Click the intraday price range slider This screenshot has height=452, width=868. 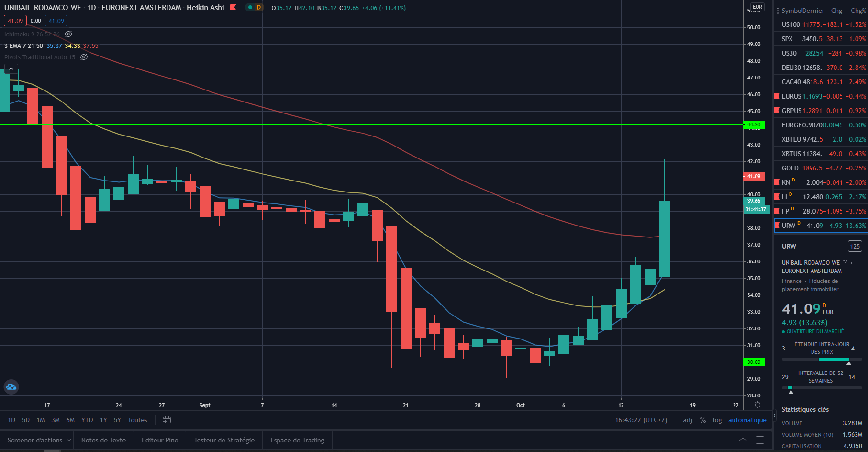822,359
